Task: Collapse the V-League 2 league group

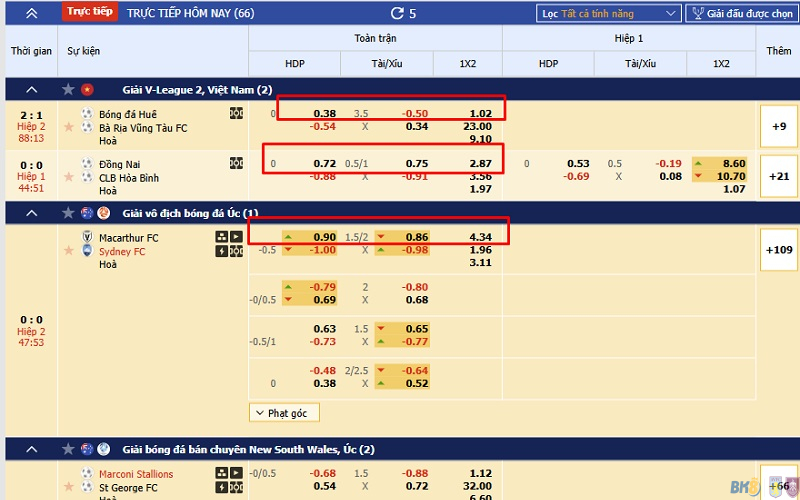Action: click(x=31, y=89)
